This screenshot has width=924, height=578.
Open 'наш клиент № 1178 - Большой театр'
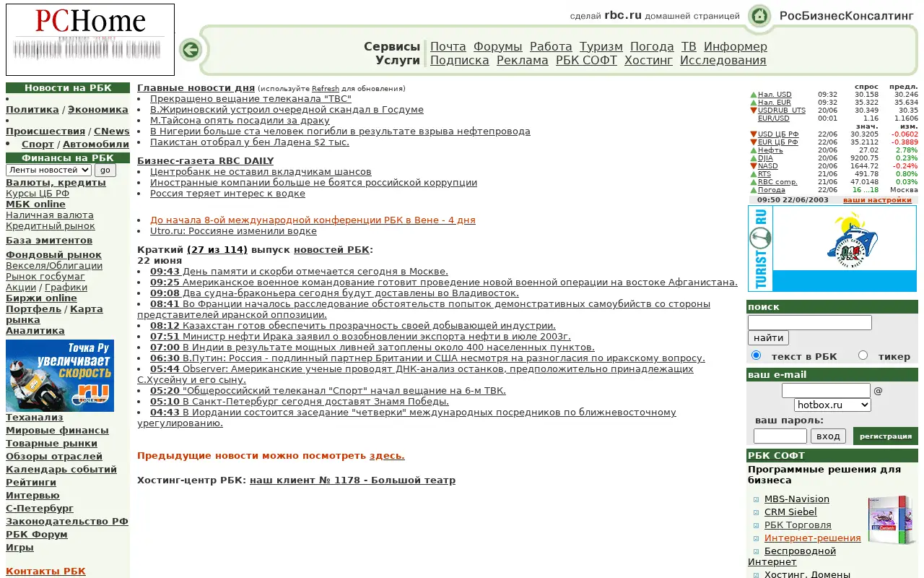pos(352,480)
